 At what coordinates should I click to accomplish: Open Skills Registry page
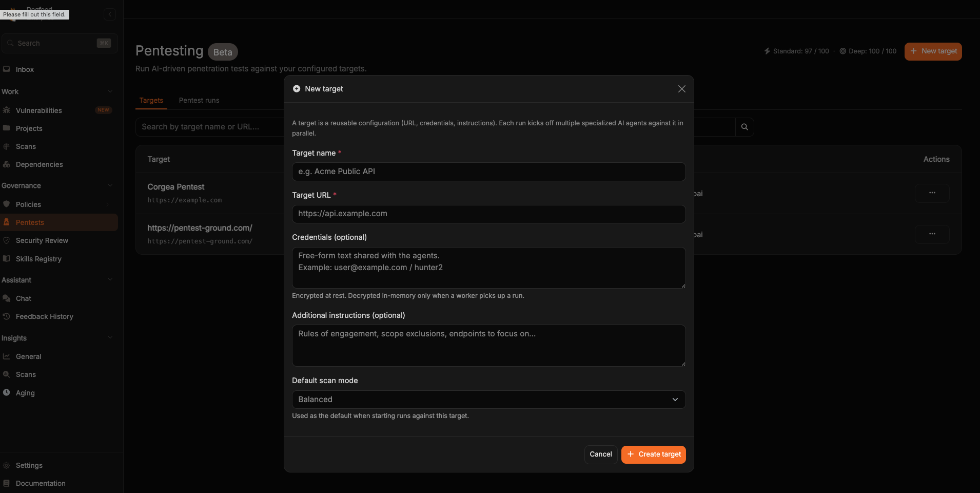38,259
